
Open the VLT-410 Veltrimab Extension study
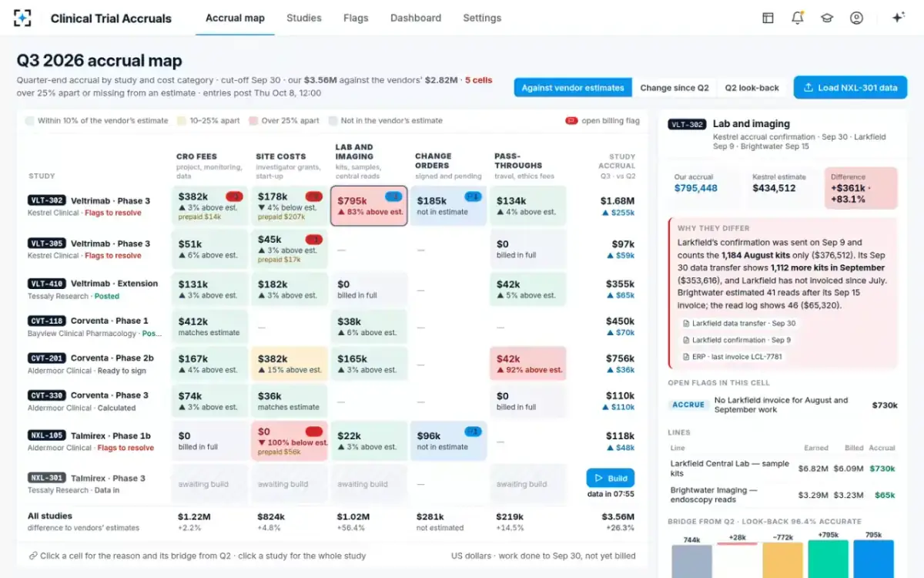pyautogui.click(x=96, y=289)
